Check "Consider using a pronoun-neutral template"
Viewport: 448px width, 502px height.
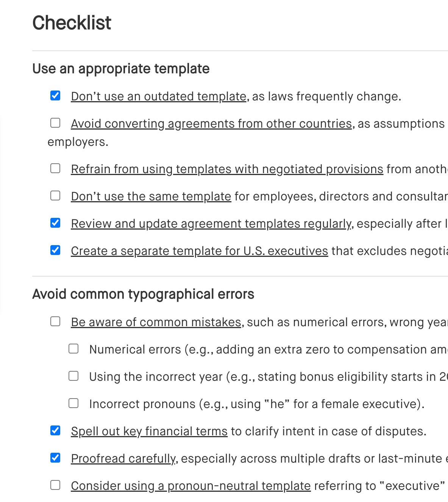(x=55, y=485)
